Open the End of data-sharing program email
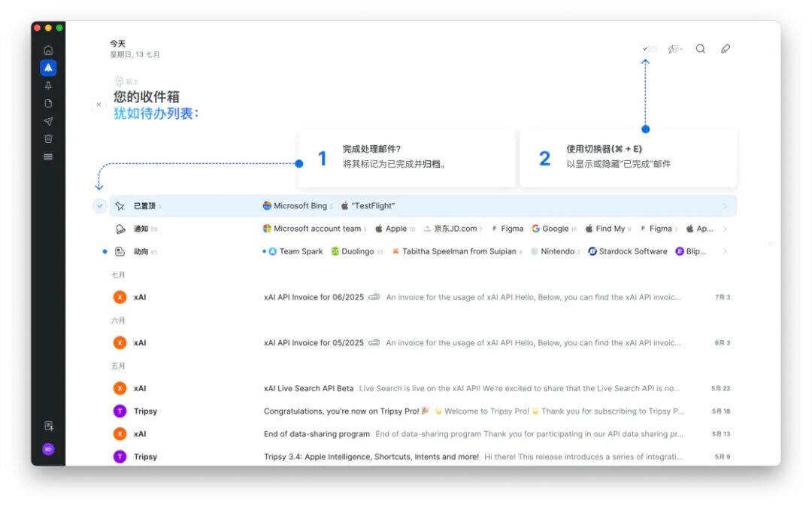This screenshot has width=812, height=507. [x=423, y=434]
